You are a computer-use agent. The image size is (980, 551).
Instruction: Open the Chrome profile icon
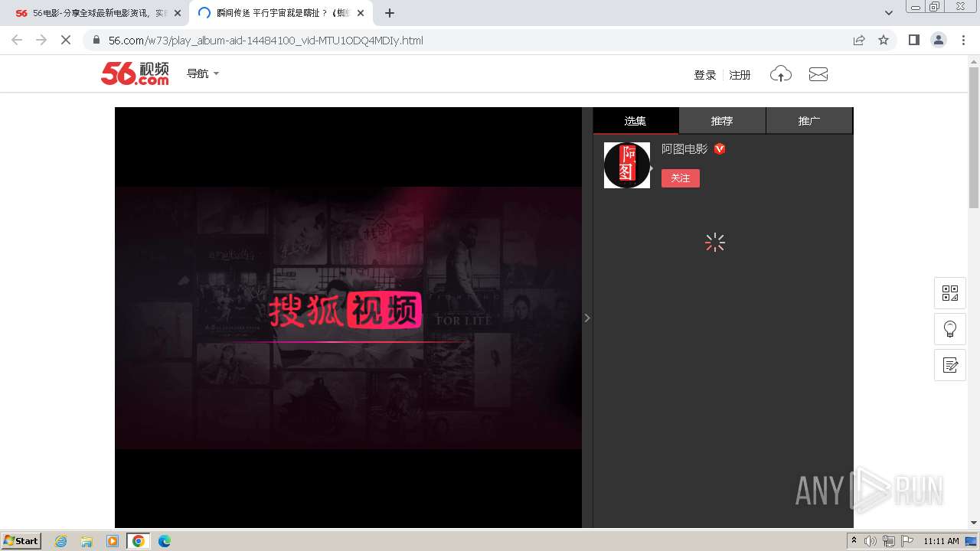pyautogui.click(x=939, y=40)
